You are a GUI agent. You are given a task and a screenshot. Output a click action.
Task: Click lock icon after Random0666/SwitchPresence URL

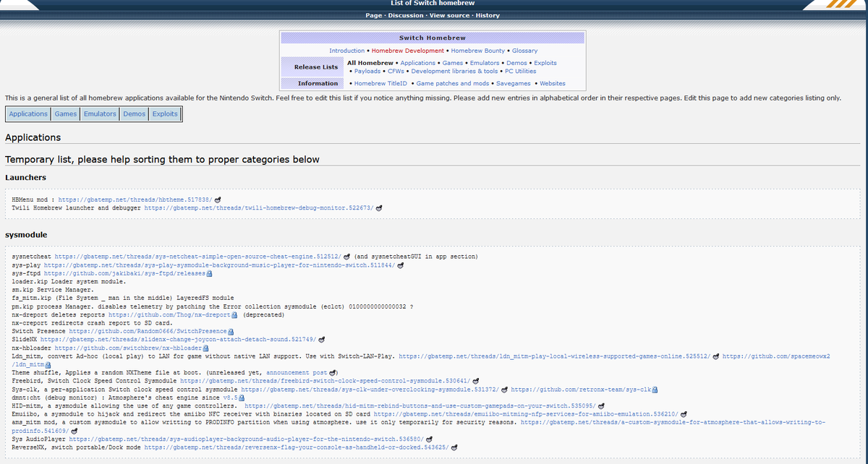click(x=231, y=331)
